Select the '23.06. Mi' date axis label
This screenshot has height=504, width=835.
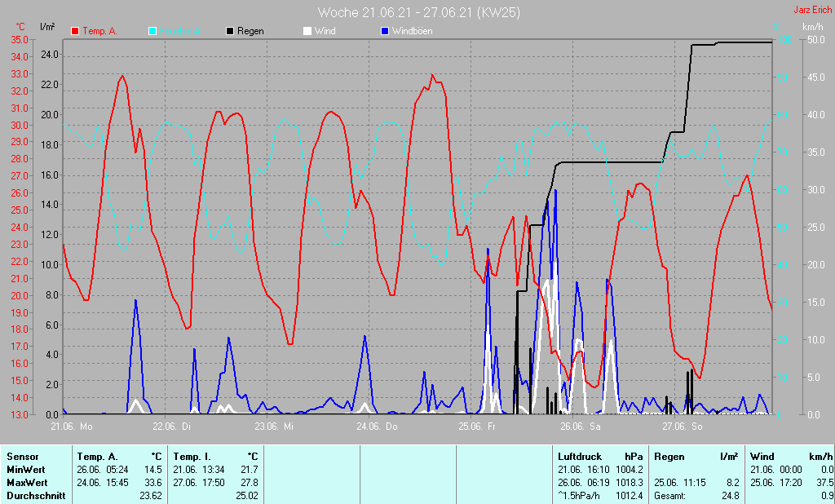(x=274, y=427)
